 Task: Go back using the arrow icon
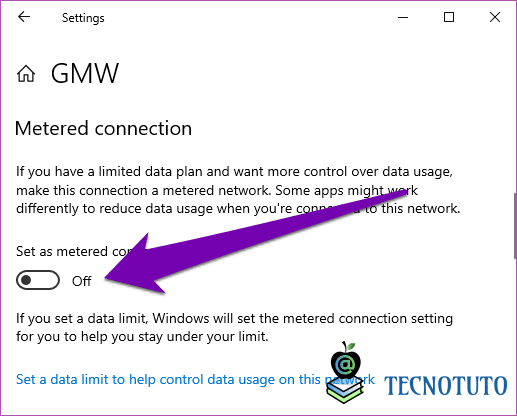(x=24, y=17)
